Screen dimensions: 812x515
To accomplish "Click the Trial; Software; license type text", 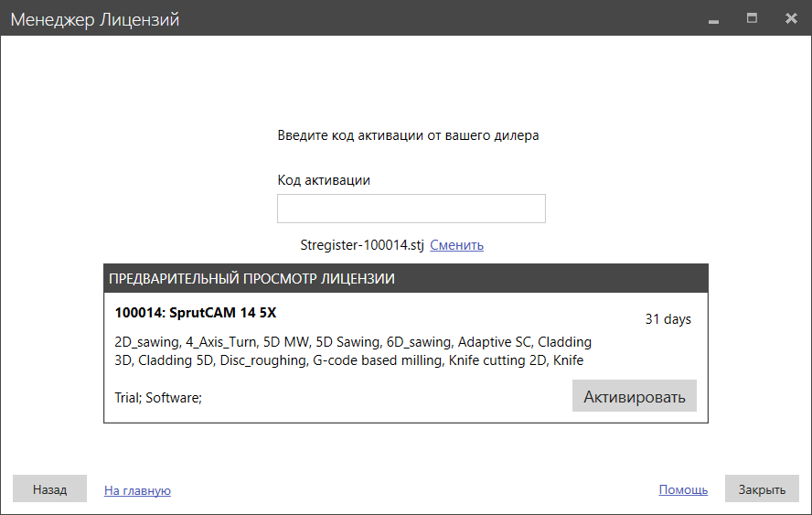I will (x=158, y=397).
